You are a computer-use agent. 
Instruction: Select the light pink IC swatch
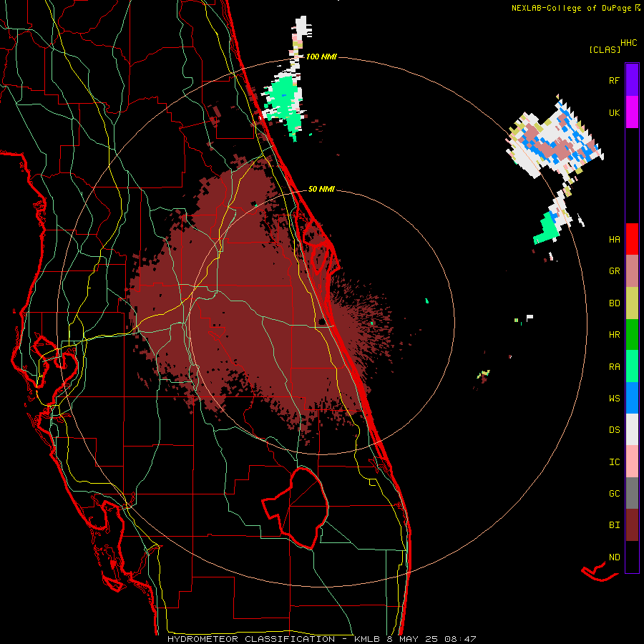click(632, 462)
